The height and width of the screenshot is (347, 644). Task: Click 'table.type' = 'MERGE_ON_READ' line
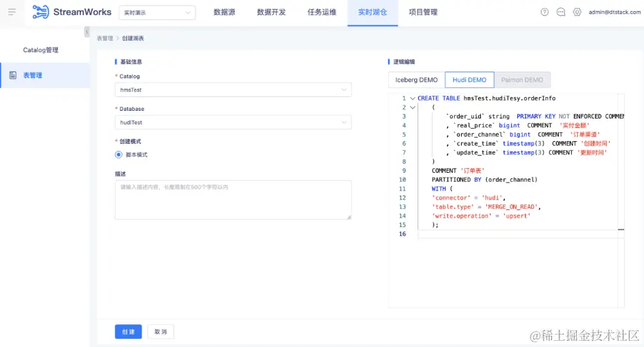coord(486,207)
